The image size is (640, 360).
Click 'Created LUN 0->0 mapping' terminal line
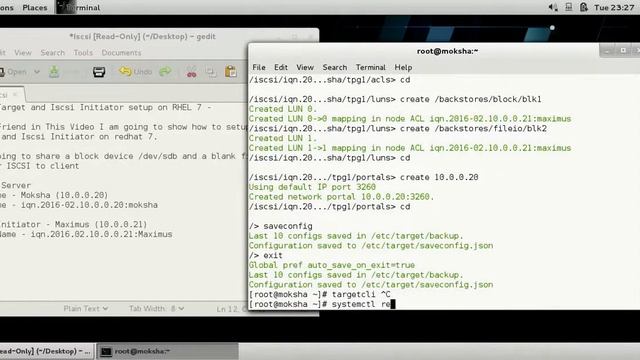coord(410,119)
